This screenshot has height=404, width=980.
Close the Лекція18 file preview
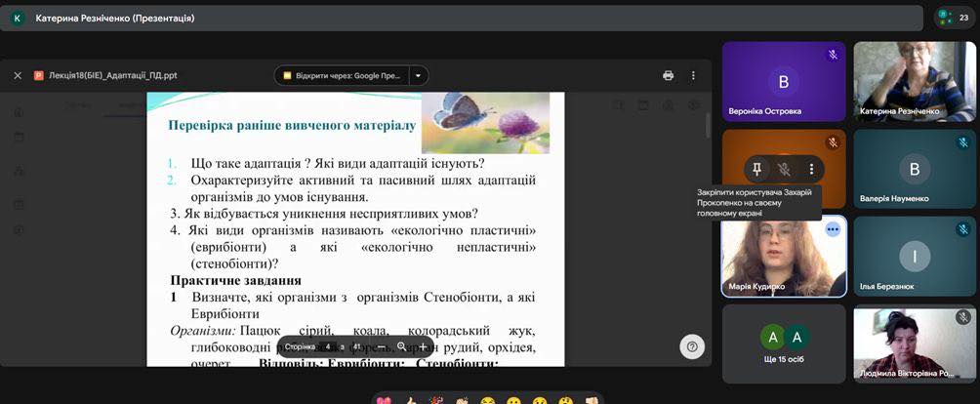(x=18, y=75)
